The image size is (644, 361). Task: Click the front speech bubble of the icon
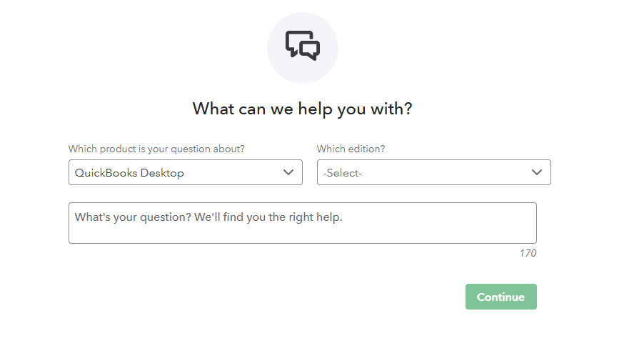(310, 49)
